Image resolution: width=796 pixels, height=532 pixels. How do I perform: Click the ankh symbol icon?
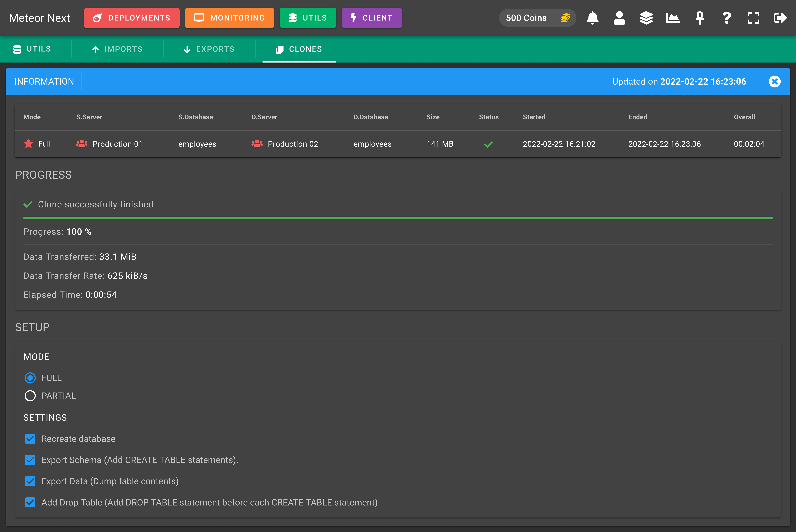point(700,18)
